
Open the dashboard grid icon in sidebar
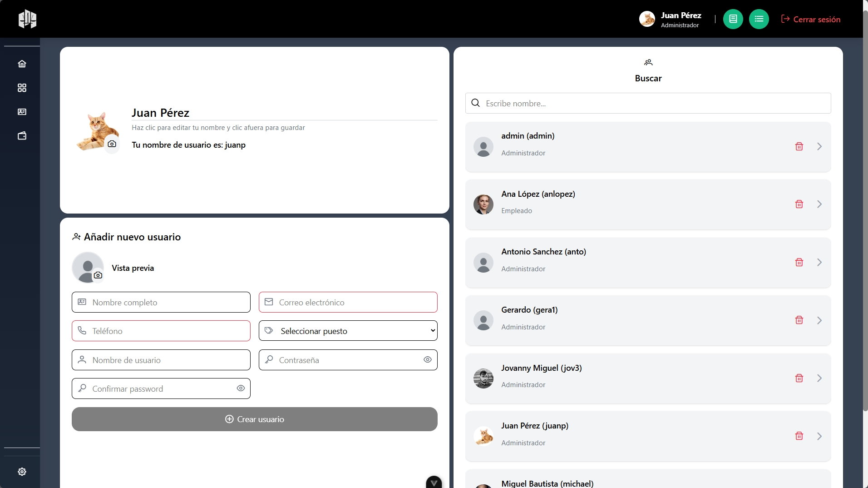22,88
